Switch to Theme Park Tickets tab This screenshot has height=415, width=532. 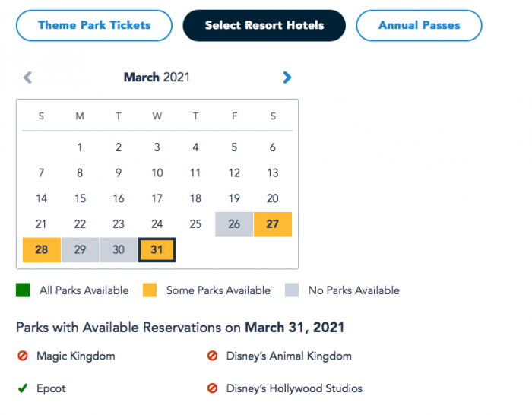pos(94,25)
